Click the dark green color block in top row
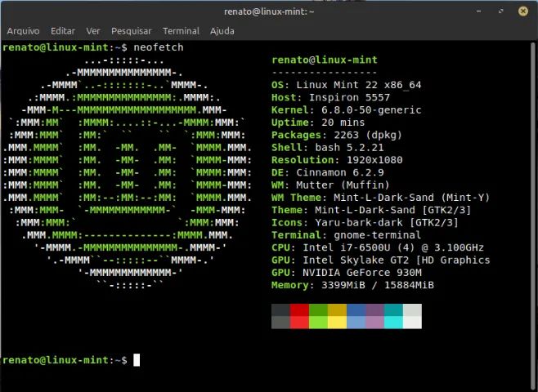The image size is (538, 392). coord(318,310)
